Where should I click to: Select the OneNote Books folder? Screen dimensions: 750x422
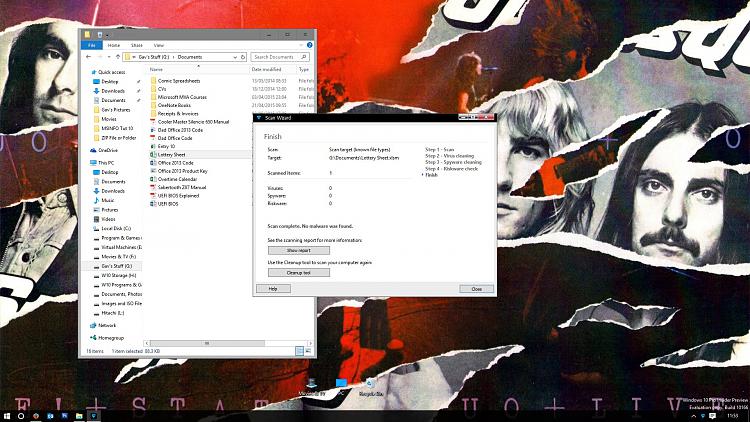[174, 105]
